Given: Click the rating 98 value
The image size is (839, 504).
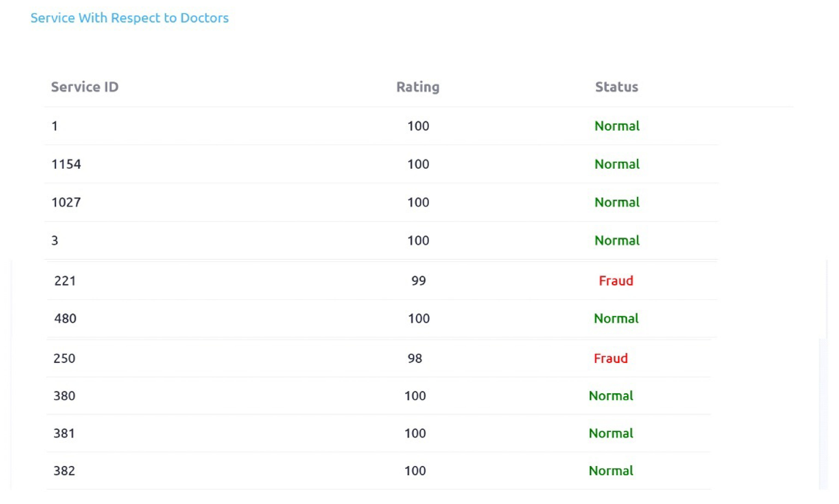Looking at the screenshot, I should click(414, 358).
